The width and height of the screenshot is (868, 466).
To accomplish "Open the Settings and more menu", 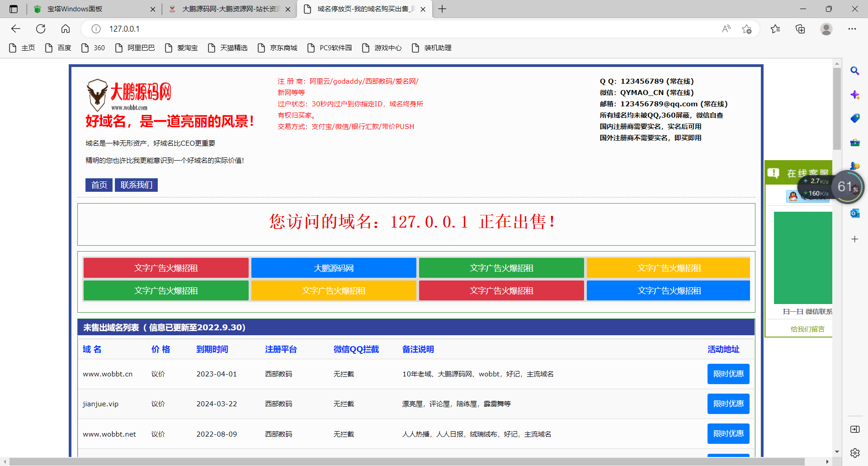I will [852, 29].
